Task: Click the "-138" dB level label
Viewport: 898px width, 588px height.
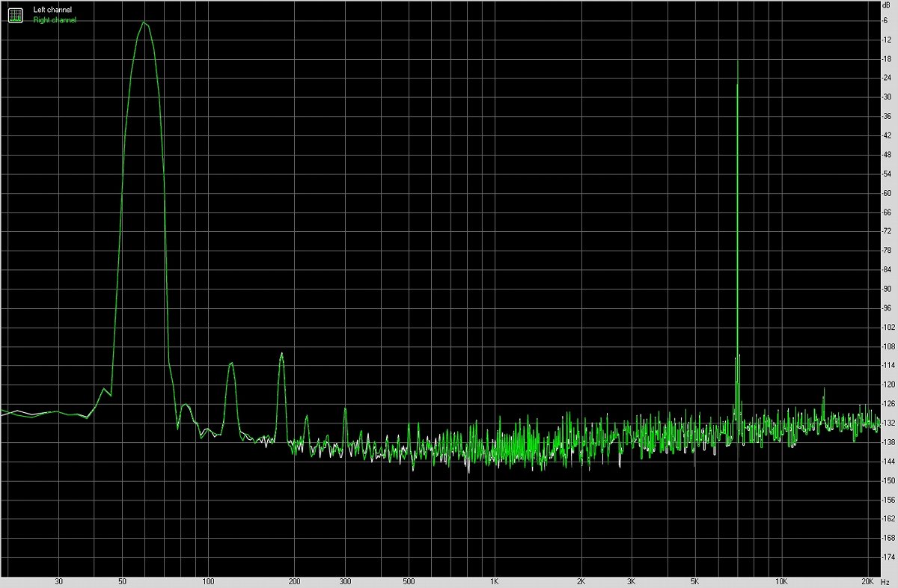Action: (888, 442)
